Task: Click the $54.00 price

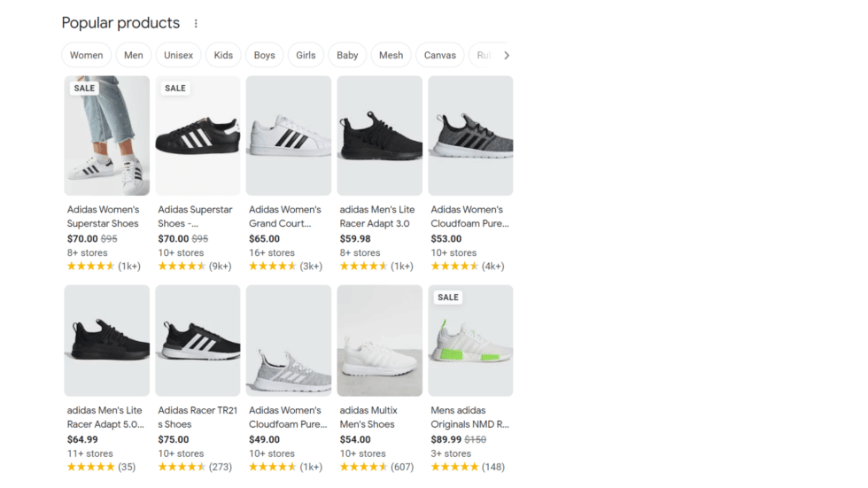Action: tap(355, 440)
